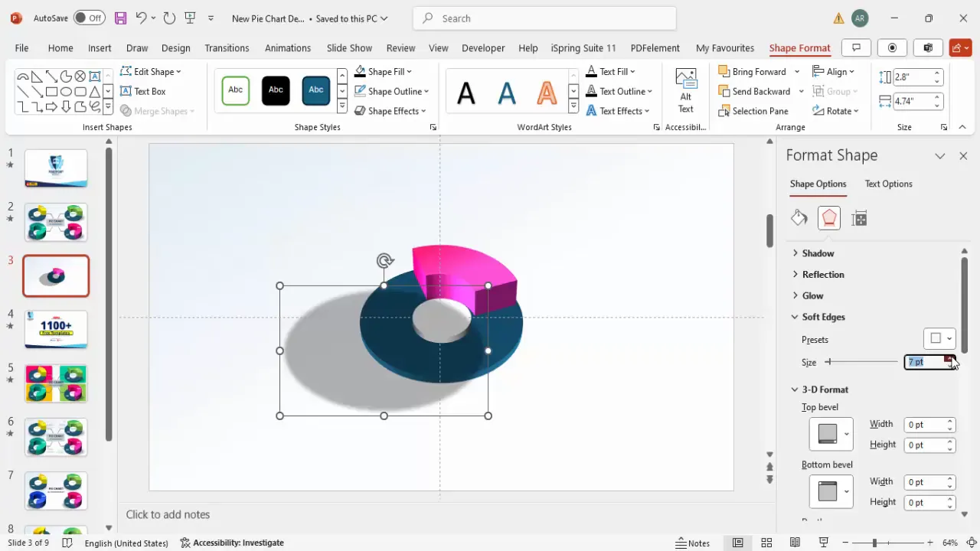Select the black WordArt A style
Image resolution: width=980 pixels, height=551 pixels.
pyautogui.click(x=466, y=93)
